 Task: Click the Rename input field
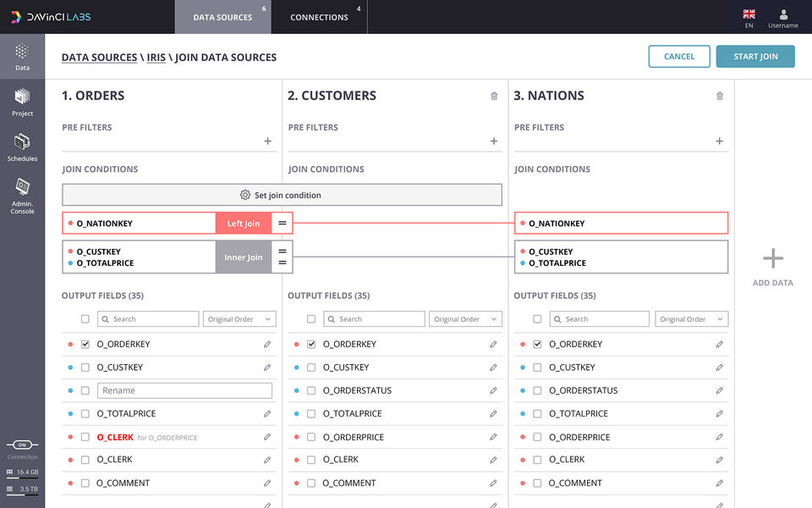point(184,390)
